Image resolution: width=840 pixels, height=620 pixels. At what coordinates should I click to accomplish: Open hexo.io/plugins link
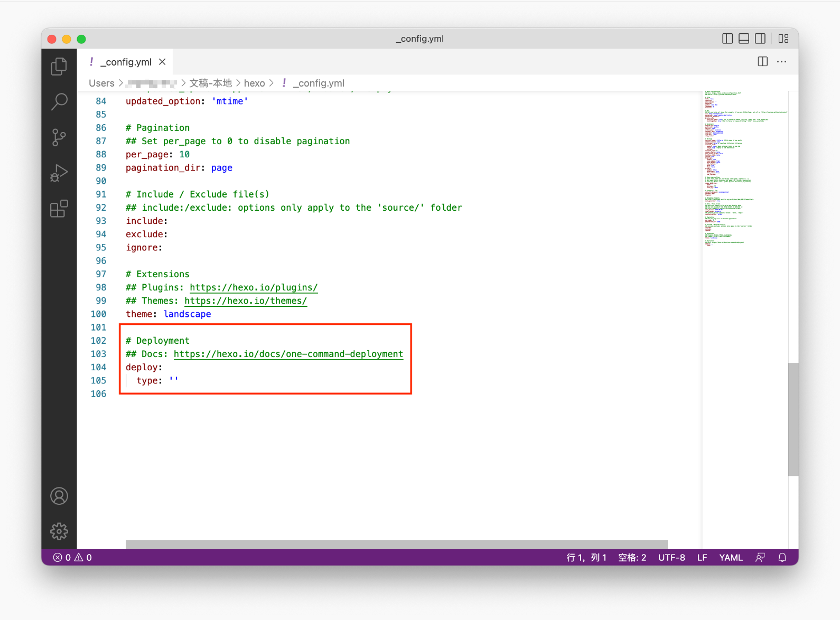pyautogui.click(x=254, y=287)
